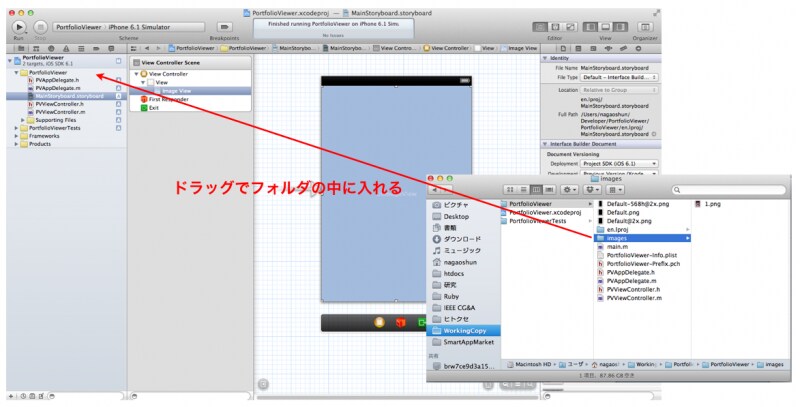Collapse the PortfolioViewer project root
This screenshot has width=800, height=407.
pyautogui.click(x=10, y=60)
